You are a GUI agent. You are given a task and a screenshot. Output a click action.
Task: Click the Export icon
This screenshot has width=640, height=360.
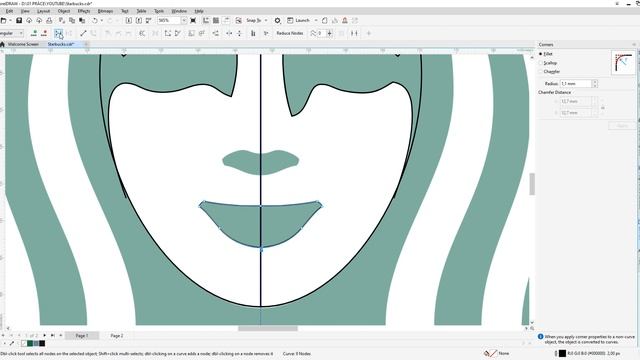(139, 20)
